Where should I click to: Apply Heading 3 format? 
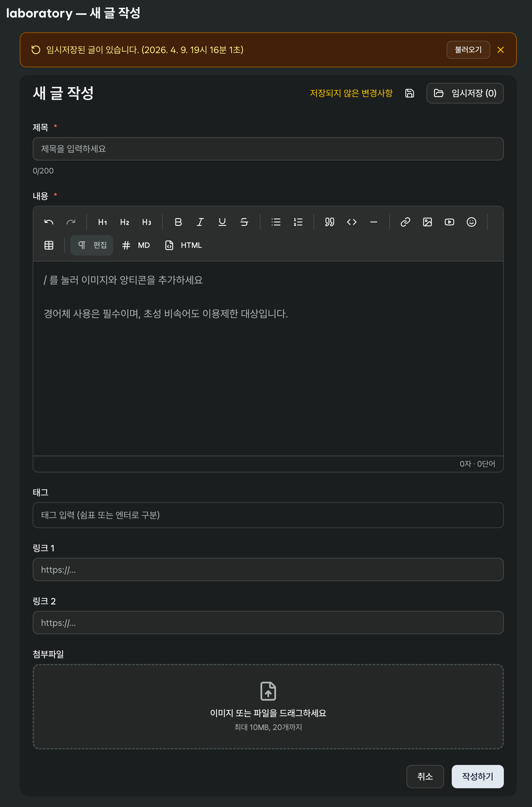pos(147,222)
